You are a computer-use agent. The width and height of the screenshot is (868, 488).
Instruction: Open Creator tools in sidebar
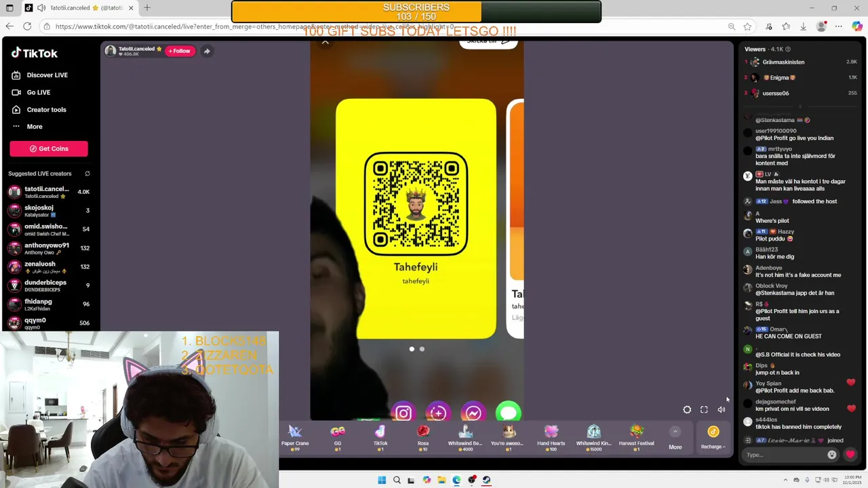tap(39, 110)
